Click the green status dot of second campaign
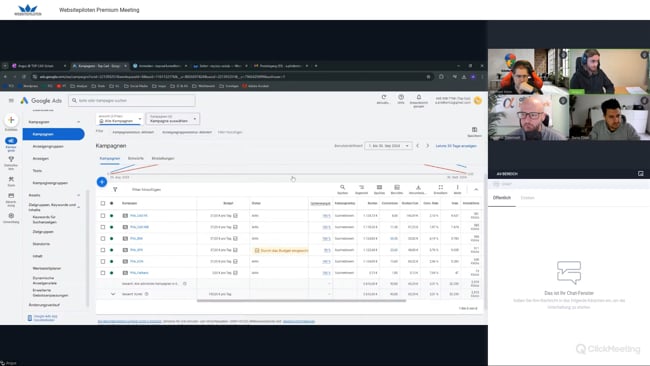This screenshot has width=650, height=366. click(x=112, y=227)
